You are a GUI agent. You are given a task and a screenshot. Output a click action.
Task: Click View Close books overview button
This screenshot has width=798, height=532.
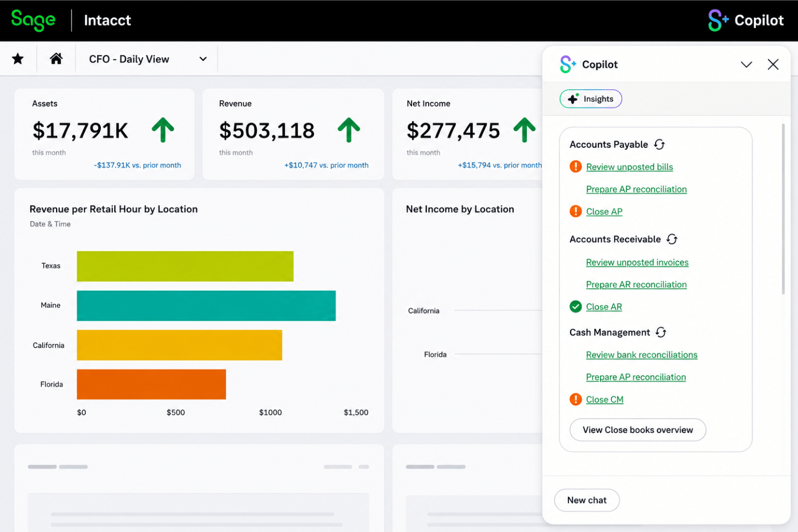[638, 430]
